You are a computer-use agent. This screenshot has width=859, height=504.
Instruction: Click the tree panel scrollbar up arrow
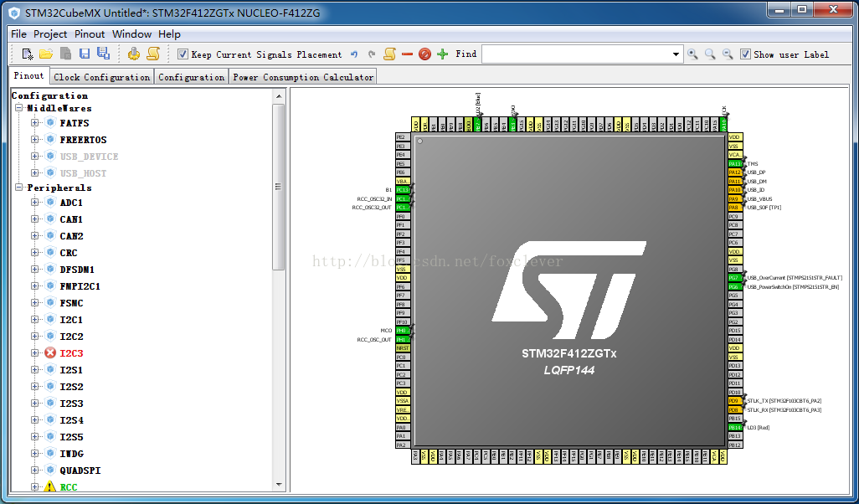(279, 96)
